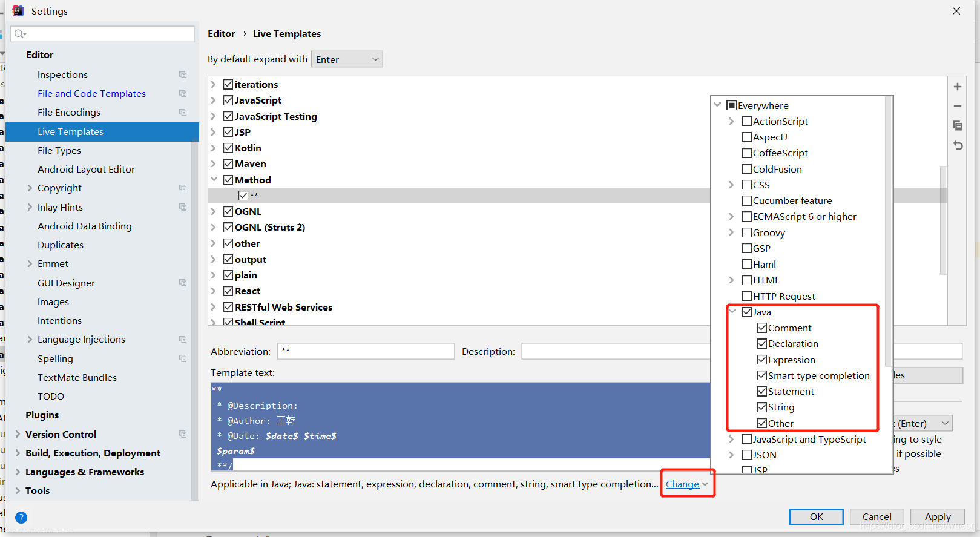The width and height of the screenshot is (980, 537).
Task: Click the project-level icon beside Language Injections
Action: coord(183,339)
